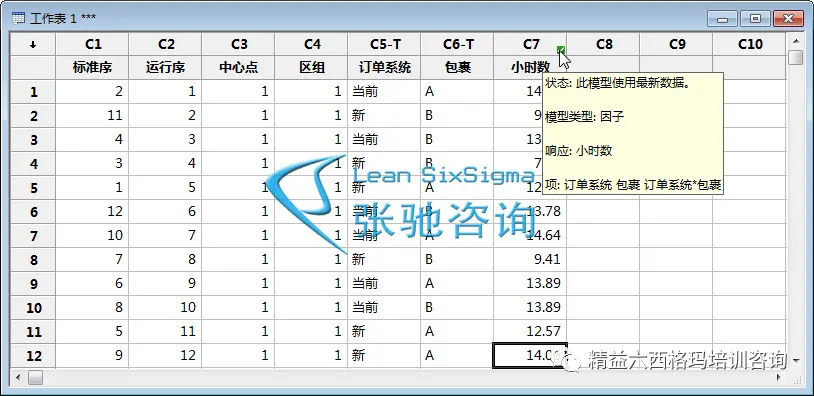Click 标准序 cell with value 11
This screenshot has height=396, width=814.
click(92, 116)
